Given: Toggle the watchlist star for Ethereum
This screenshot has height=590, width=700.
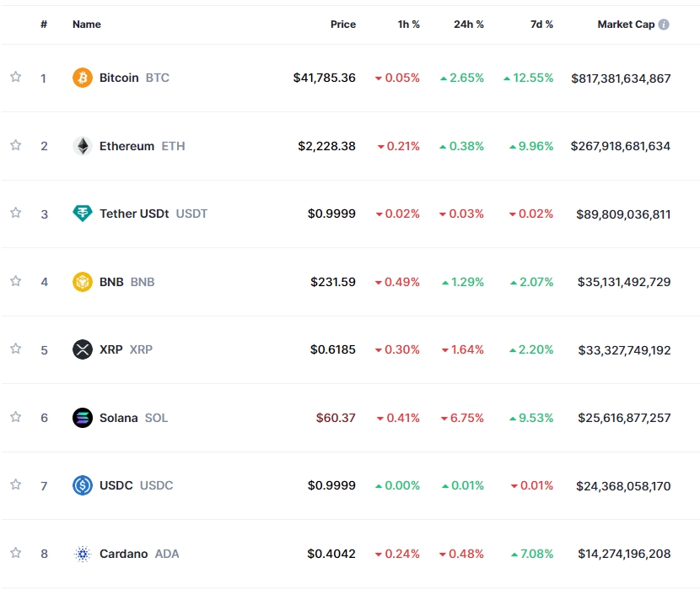Looking at the screenshot, I should point(15,145).
